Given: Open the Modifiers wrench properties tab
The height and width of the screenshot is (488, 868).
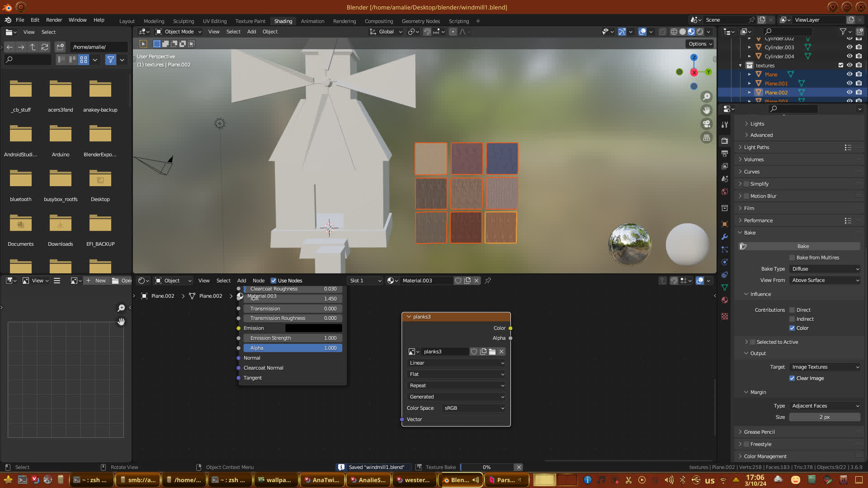Looking at the screenshot, I should (725, 237).
